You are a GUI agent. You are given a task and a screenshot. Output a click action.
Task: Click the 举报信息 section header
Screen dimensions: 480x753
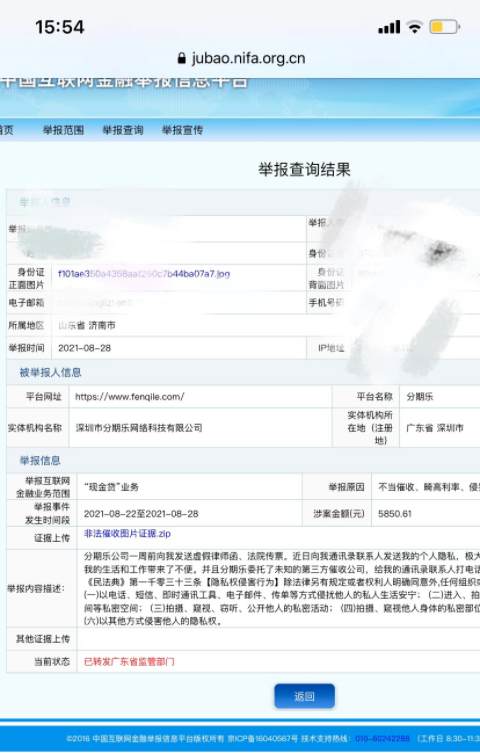click(x=40, y=461)
